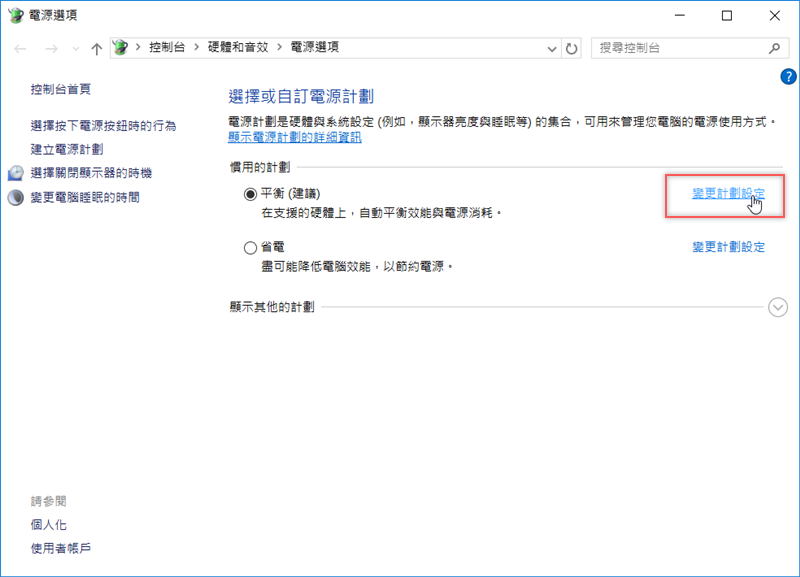Click 電源選項 in the breadcrumb path
The height and width of the screenshot is (577, 800).
tap(315, 47)
